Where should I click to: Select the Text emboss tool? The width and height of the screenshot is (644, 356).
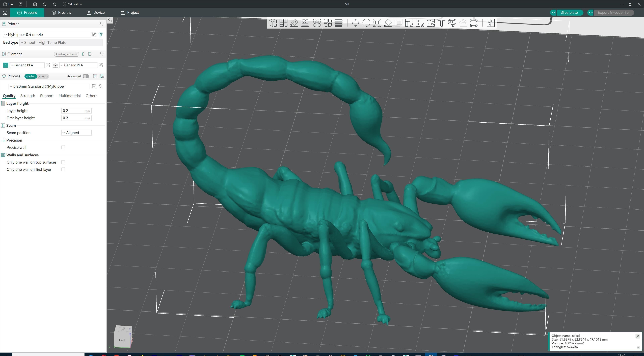pos(442,23)
